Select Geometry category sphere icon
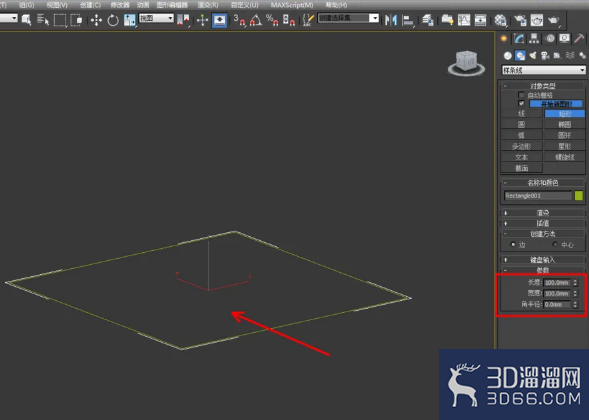 pyautogui.click(x=508, y=56)
